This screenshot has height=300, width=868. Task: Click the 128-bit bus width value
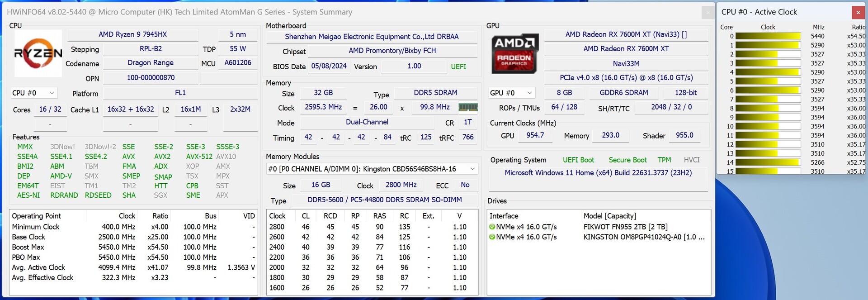pyautogui.click(x=685, y=93)
